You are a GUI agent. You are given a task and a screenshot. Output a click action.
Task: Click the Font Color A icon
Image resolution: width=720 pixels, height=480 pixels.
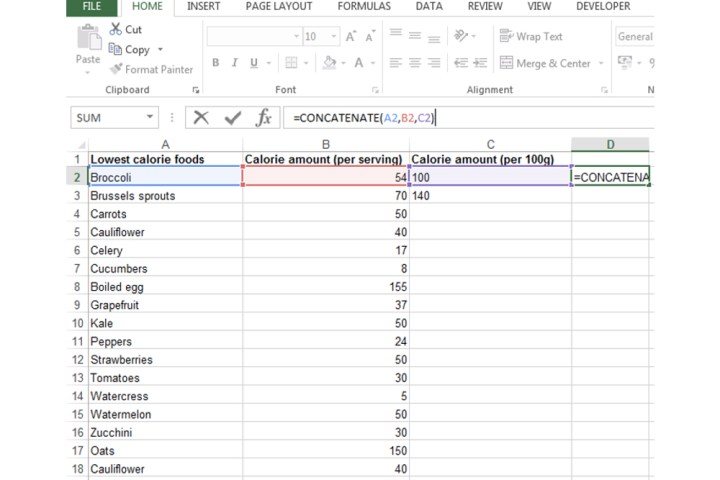point(359,62)
